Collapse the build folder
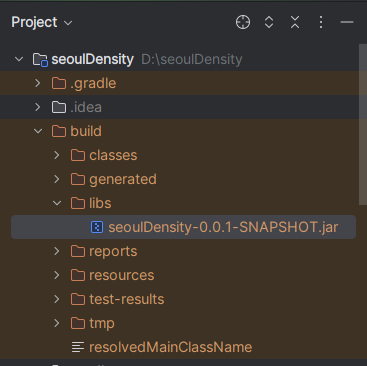 pyautogui.click(x=38, y=131)
